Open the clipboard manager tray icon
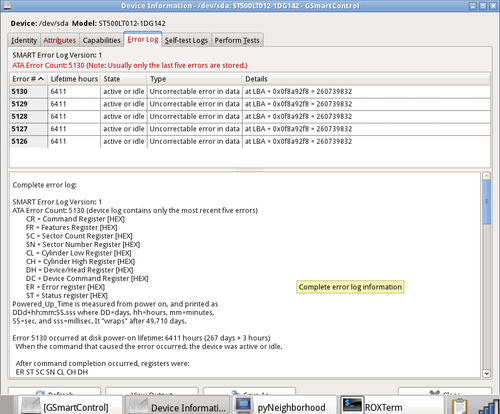 pos(459,406)
